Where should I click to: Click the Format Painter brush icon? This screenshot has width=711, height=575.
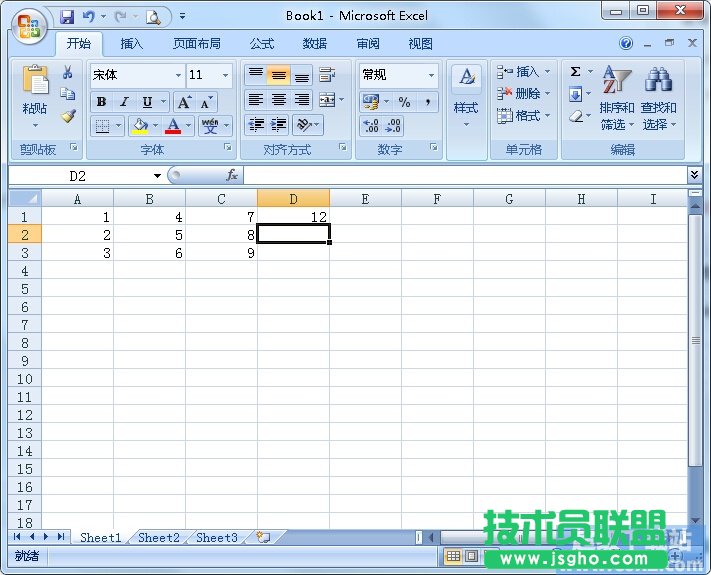(68, 116)
